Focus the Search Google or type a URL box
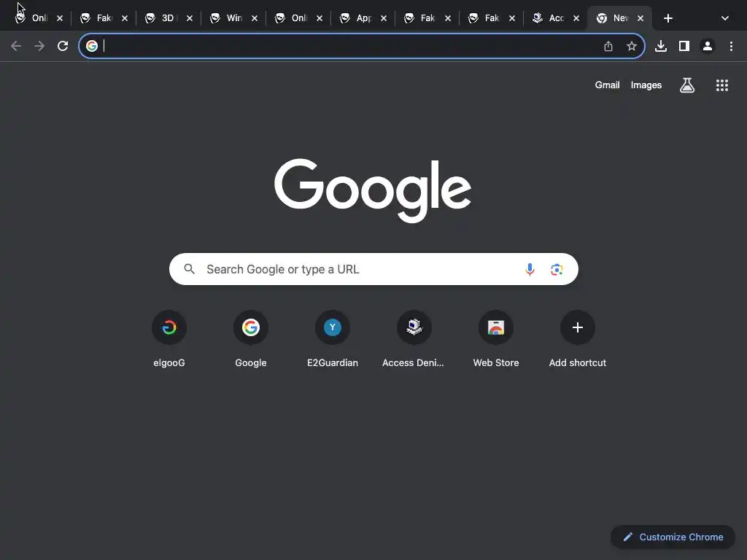This screenshot has width=747, height=560. [x=373, y=269]
